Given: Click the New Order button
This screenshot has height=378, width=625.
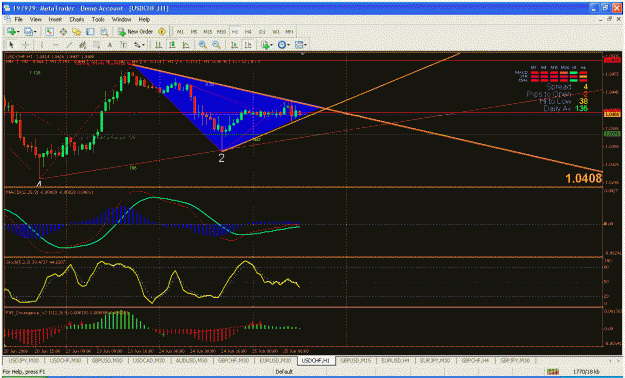Looking at the screenshot, I should coord(135,32).
